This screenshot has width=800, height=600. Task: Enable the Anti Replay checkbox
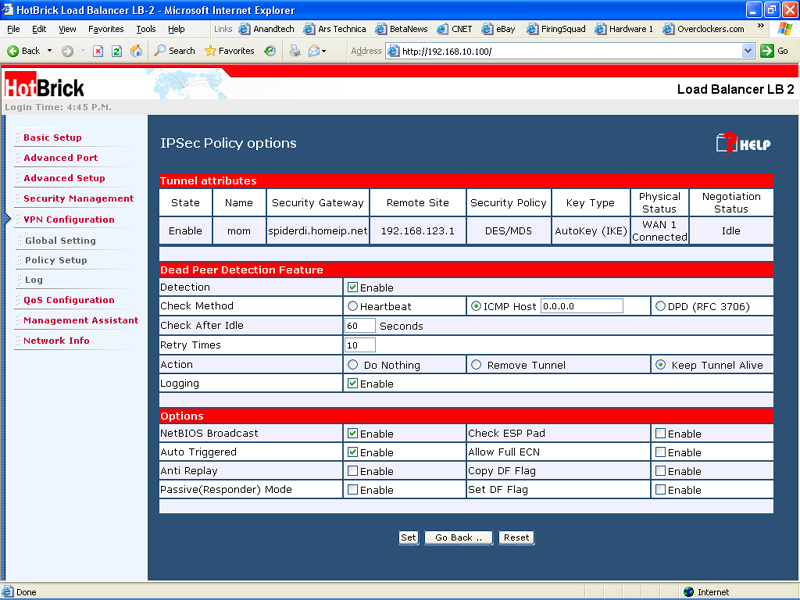pyautogui.click(x=353, y=471)
